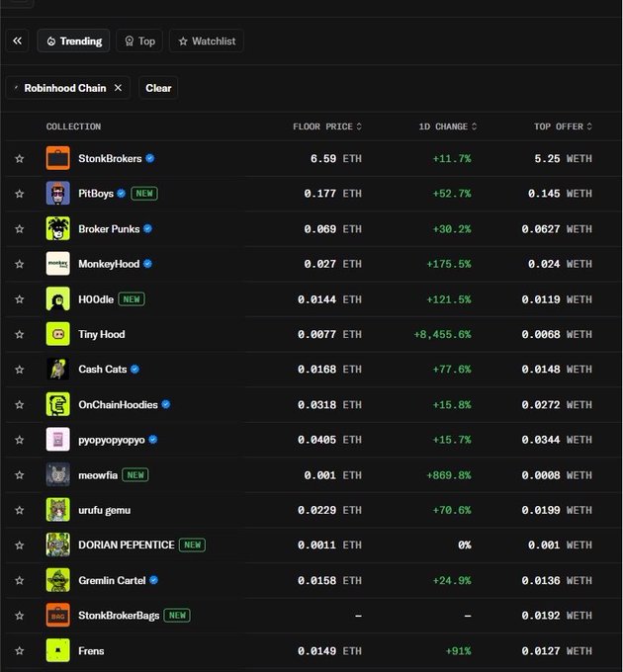623x672 pixels.
Task: Open OnChainHoodies collection avatar
Action: (x=58, y=404)
